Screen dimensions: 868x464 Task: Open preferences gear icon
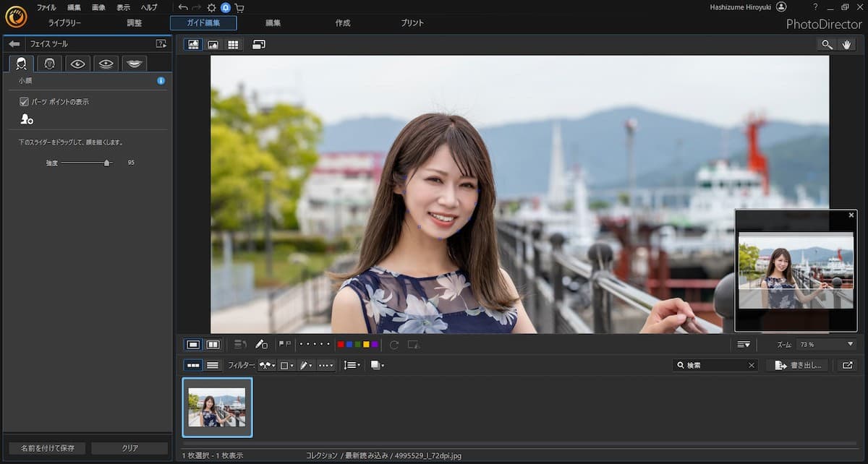click(x=211, y=7)
